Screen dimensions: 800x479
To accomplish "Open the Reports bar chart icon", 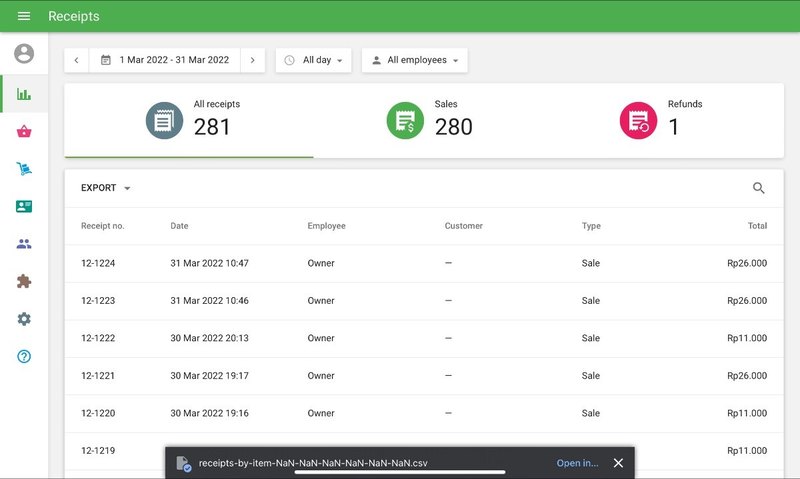I will [24, 94].
